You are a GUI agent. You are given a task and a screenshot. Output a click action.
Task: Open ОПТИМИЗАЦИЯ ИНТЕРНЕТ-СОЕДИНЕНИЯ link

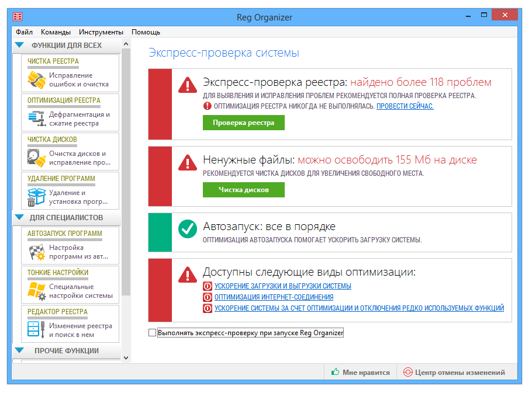274,297
